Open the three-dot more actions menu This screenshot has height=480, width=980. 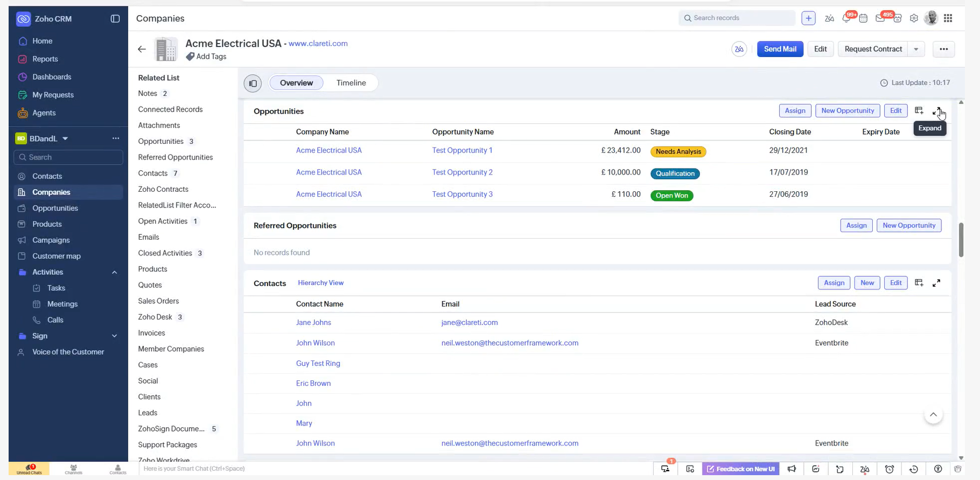(943, 49)
